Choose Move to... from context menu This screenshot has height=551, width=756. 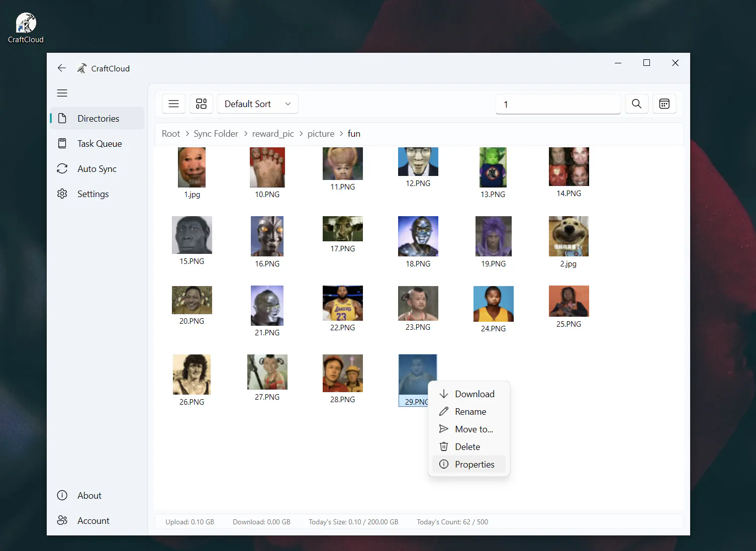(x=468, y=429)
